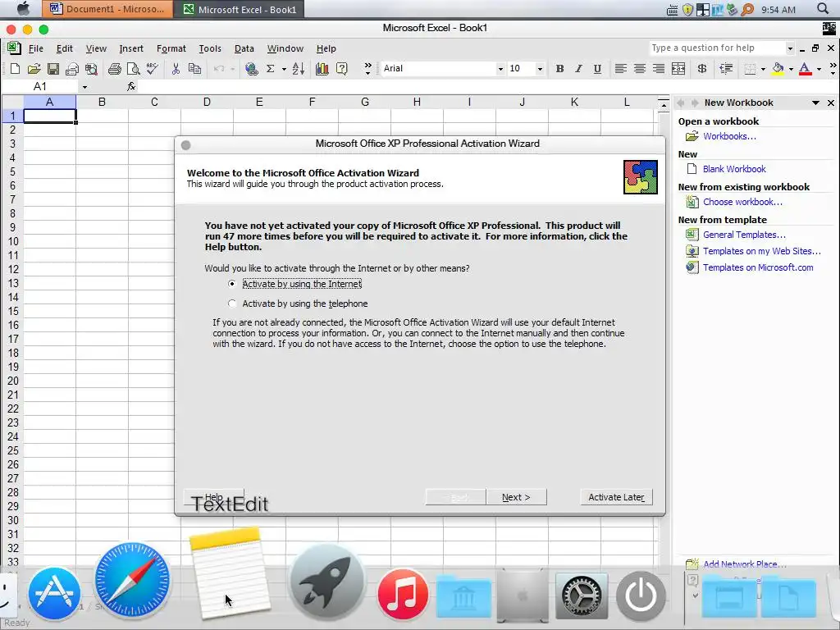The height and width of the screenshot is (630, 840).
Task: Copy selection using the toolbar icon
Action: 194,69
